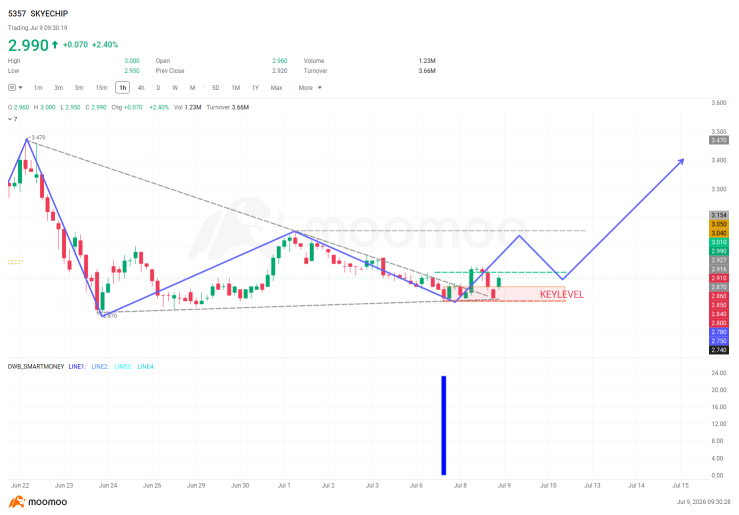This screenshot has height=515, width=739.
Task: Switch to the daily D timeframe
Action: click(158, 88)
